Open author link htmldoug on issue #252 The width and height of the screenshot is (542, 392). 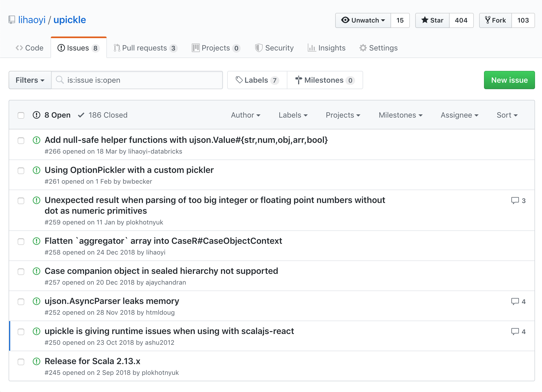160,313
